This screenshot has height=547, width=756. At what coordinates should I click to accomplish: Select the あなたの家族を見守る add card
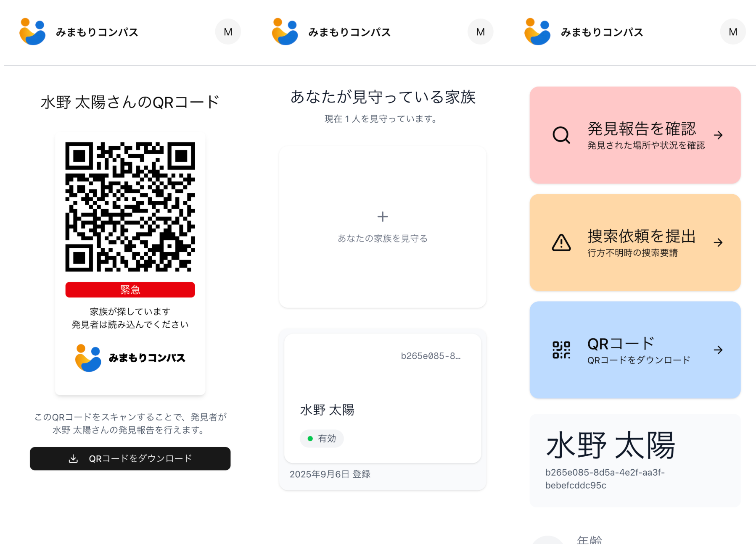pos(383,227)
